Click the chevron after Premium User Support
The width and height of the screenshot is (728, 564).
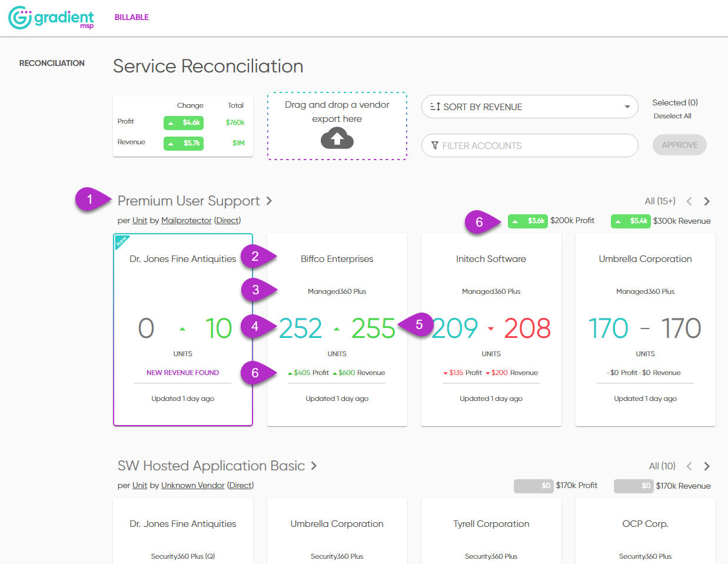point(269,201)
